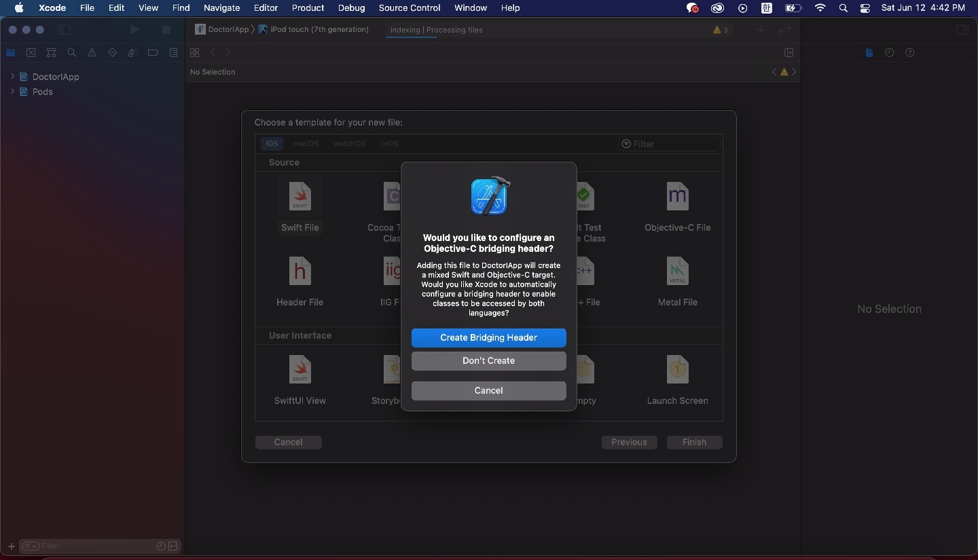
Task: Choose the iPod touch run destination
Action: coord(313,30)
